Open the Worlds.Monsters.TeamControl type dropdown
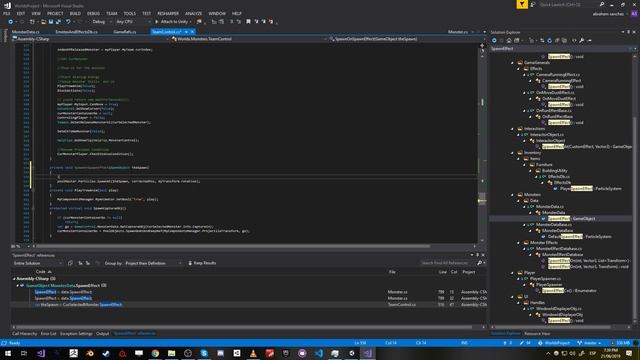 (249, 39)
